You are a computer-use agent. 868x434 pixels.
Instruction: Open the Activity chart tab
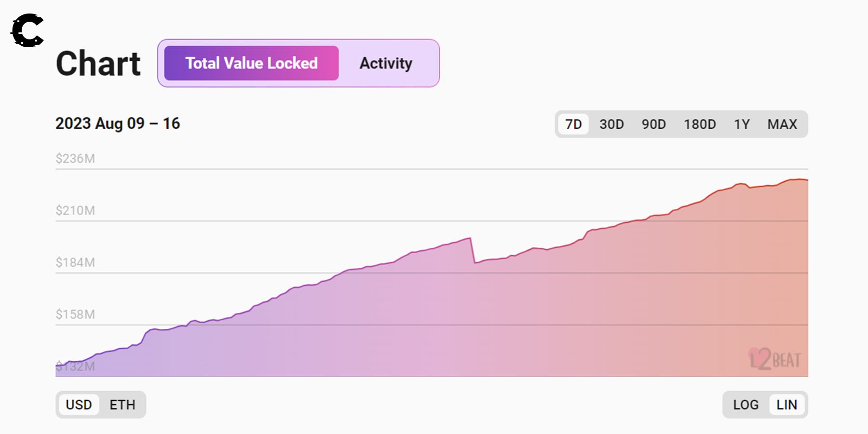pos(386,63)
